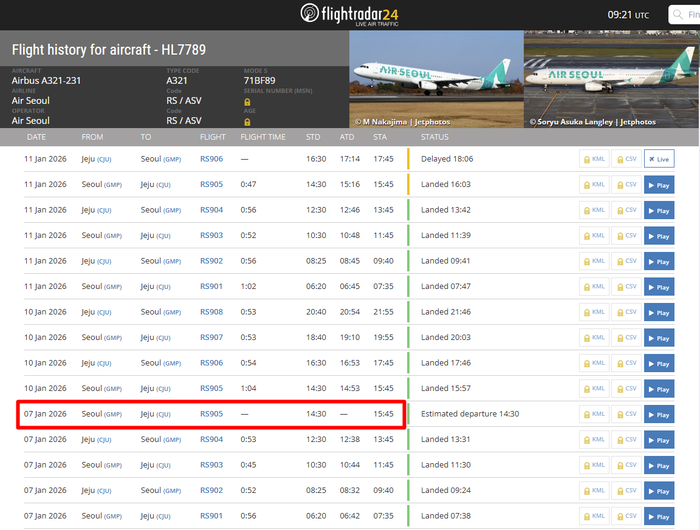Screen dimensions: 700x530
Task: Play the flight landed 20:03
Action: pos(659,337)
